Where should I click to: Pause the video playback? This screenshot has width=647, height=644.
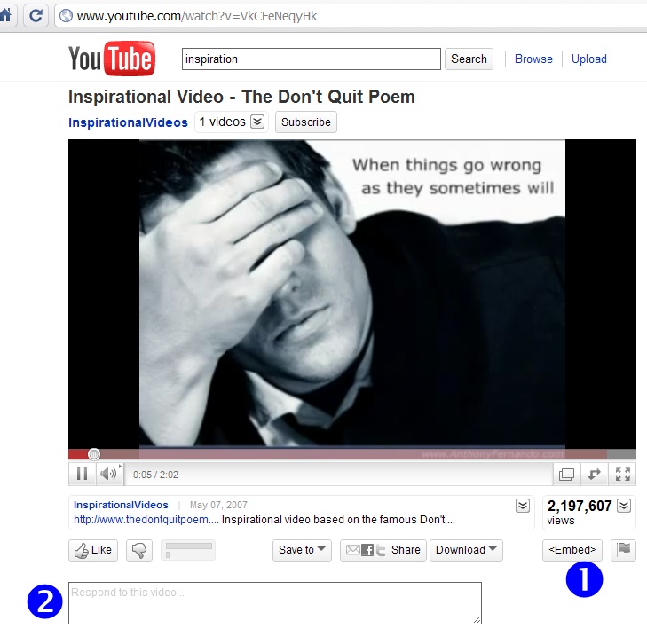[x=83, y=474]
